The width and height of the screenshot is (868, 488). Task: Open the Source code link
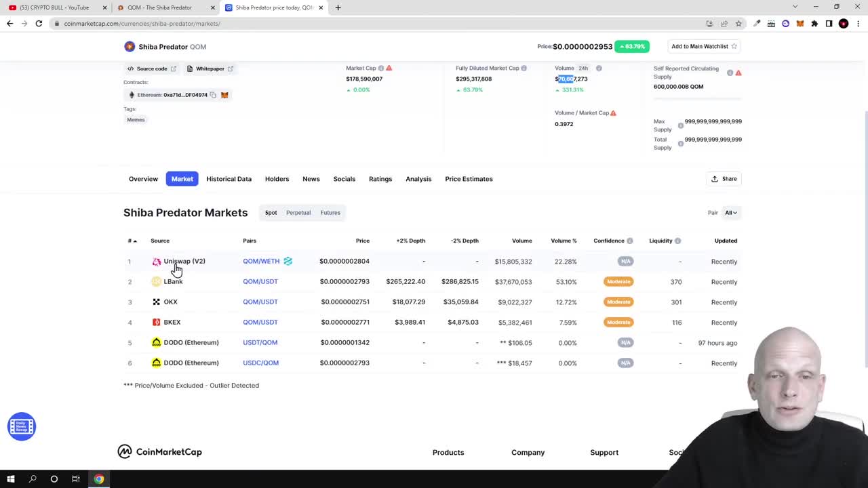pos(152,68)
